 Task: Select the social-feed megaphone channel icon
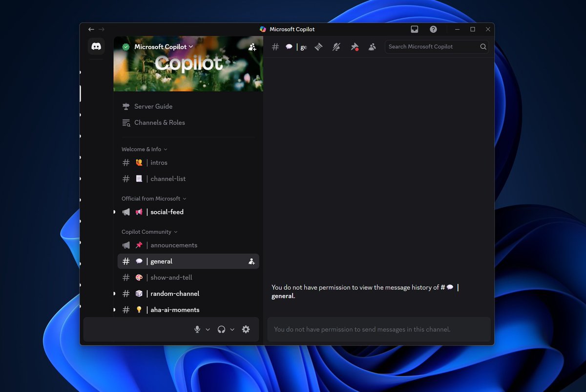click(126, 211)
